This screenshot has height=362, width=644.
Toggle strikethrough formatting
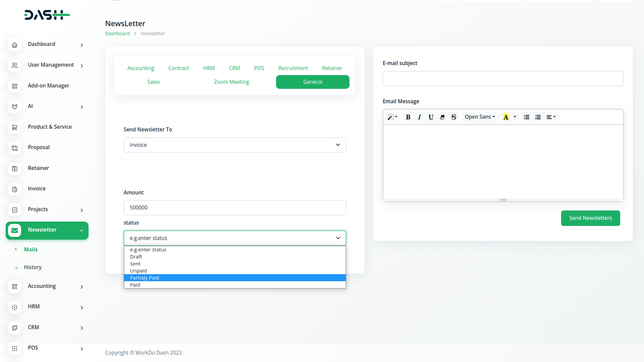pos(454,117)
